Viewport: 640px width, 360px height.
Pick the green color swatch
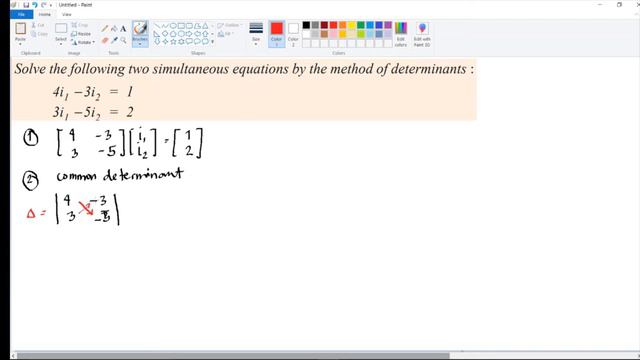360,25
